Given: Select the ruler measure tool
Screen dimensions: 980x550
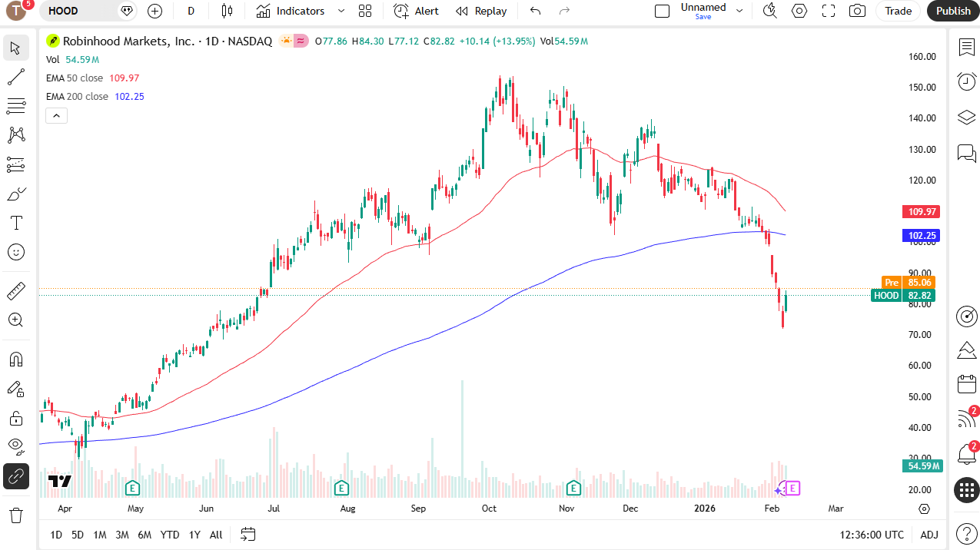Looking at the screenshot, I should point(16,291).
